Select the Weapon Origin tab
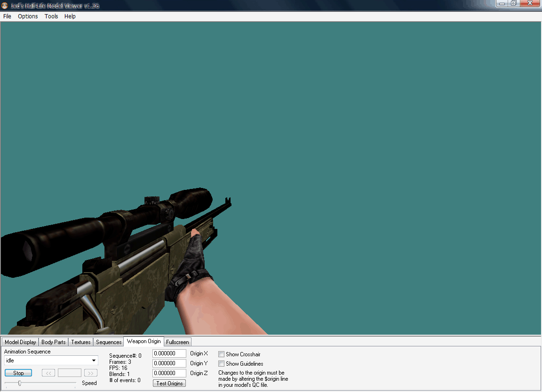This screenshot has height=392, width=542. point(144,341)
